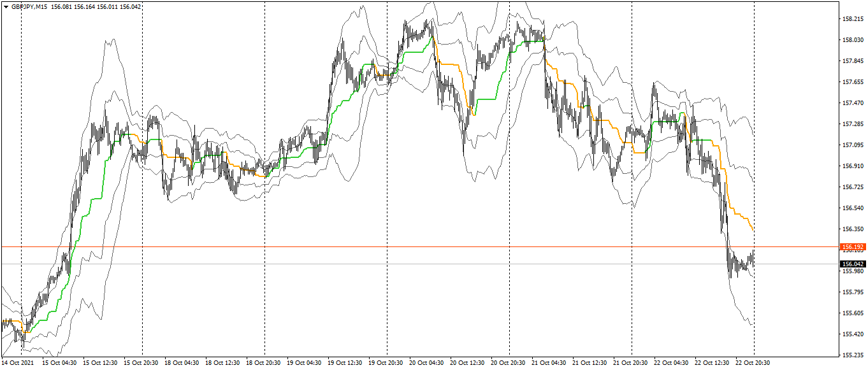Click the 15 Oct 04:30 time label
This screenshot has width=868, height=370.
(x=60, y=363)
